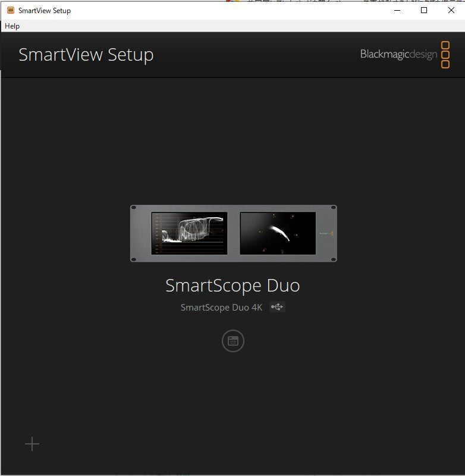Click the rack panel's bottom-right mounting screw

coord(334,259)
